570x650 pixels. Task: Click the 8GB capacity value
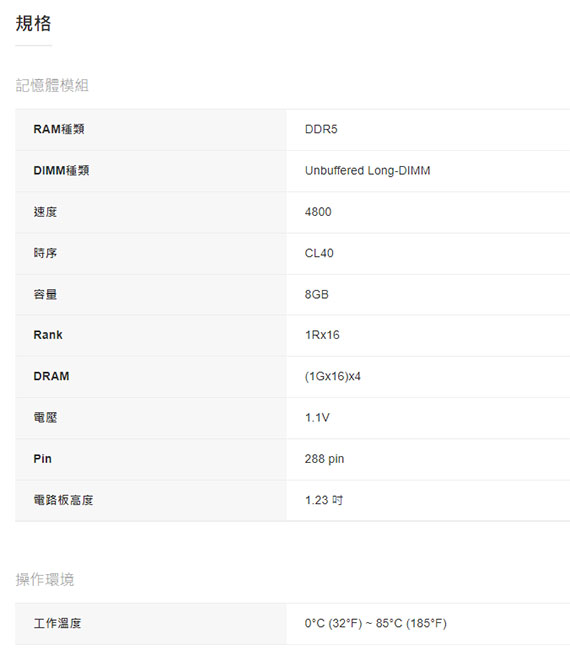tap(317, 294)
